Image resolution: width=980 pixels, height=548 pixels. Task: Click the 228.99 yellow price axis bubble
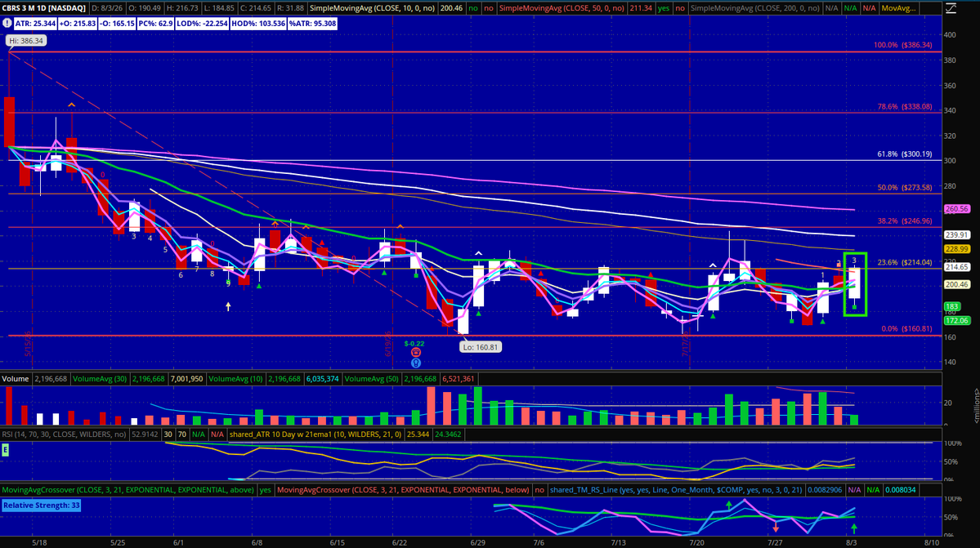[x=957, y=248]
